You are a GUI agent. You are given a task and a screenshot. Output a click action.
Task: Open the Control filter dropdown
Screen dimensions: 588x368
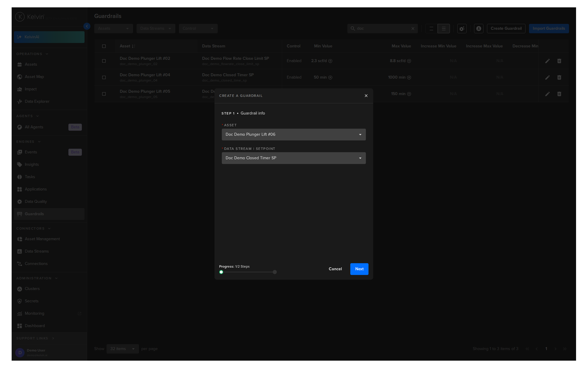point(198,29)
